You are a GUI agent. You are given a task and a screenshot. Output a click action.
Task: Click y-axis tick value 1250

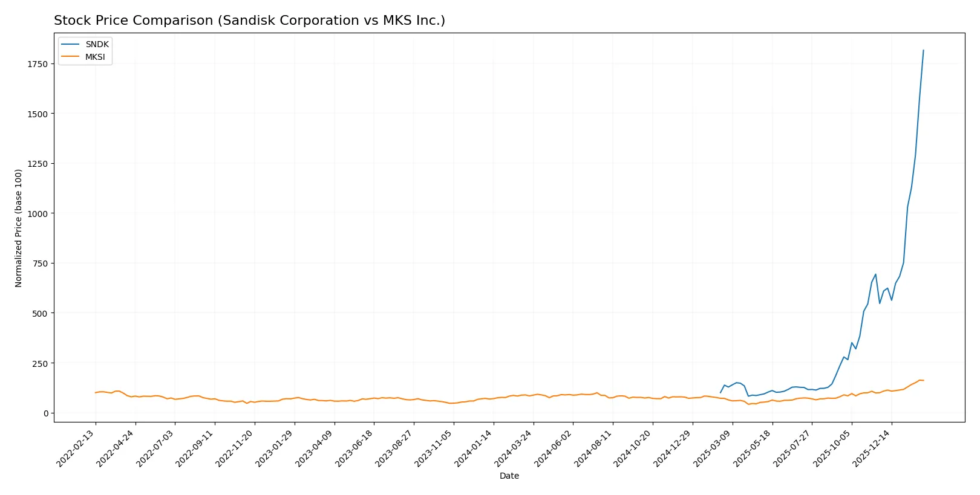click(38, 164)
